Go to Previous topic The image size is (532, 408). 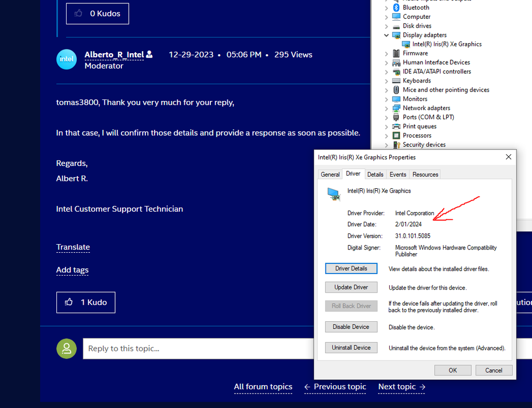[335, 387]
